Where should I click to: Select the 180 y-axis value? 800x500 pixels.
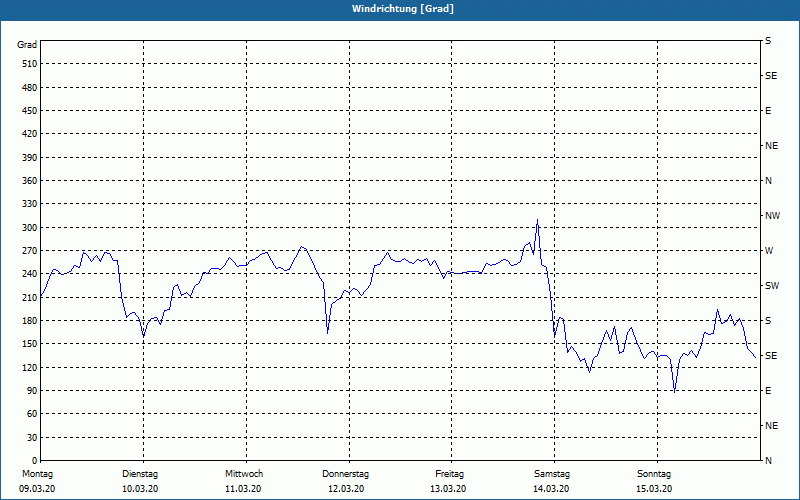30,321
